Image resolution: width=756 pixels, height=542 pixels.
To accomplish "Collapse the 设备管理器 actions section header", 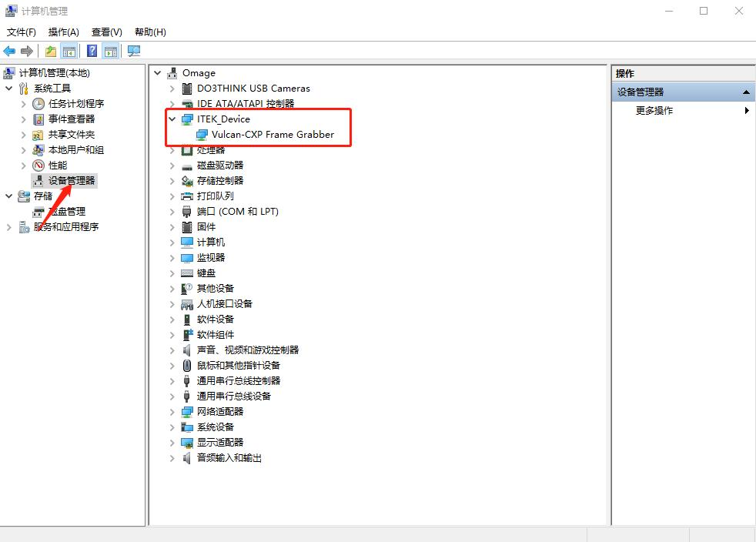I will pyautogui.click(x=746, y=92).
